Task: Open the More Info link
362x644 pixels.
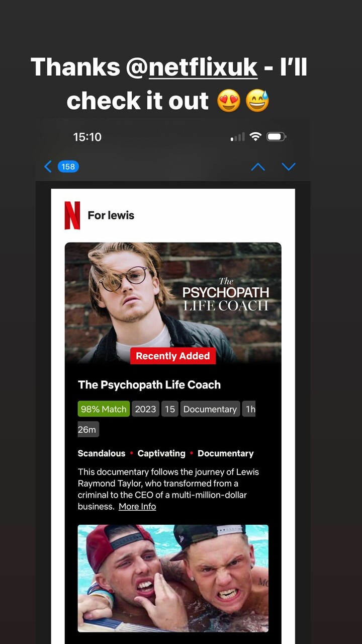Action: click(137, 507)
